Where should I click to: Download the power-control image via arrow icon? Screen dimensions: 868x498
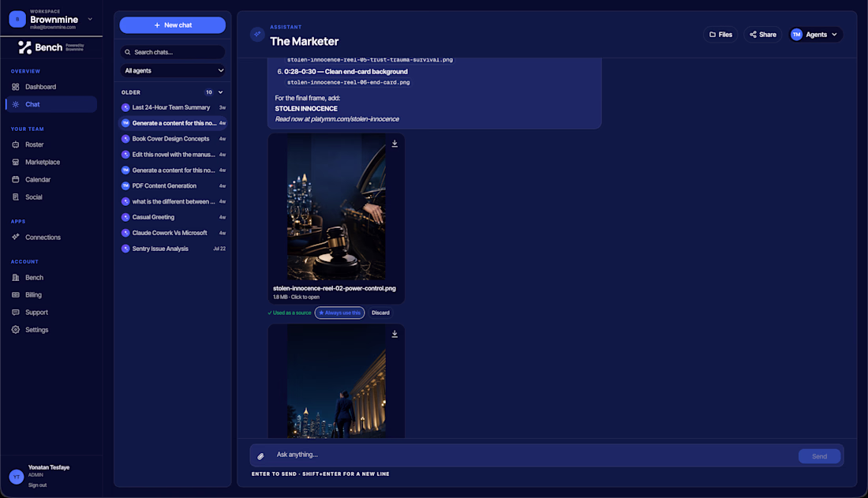[x=395, y=144]
